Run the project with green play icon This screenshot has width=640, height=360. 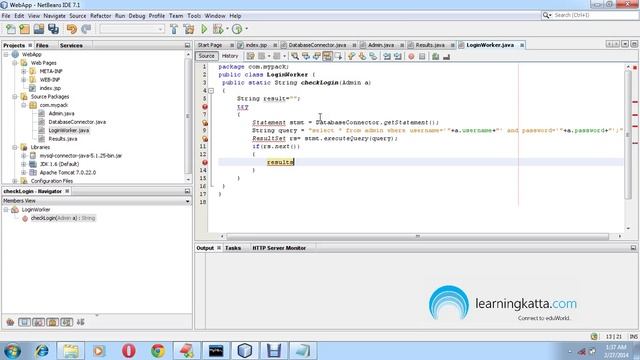click(x=204, y=29)
